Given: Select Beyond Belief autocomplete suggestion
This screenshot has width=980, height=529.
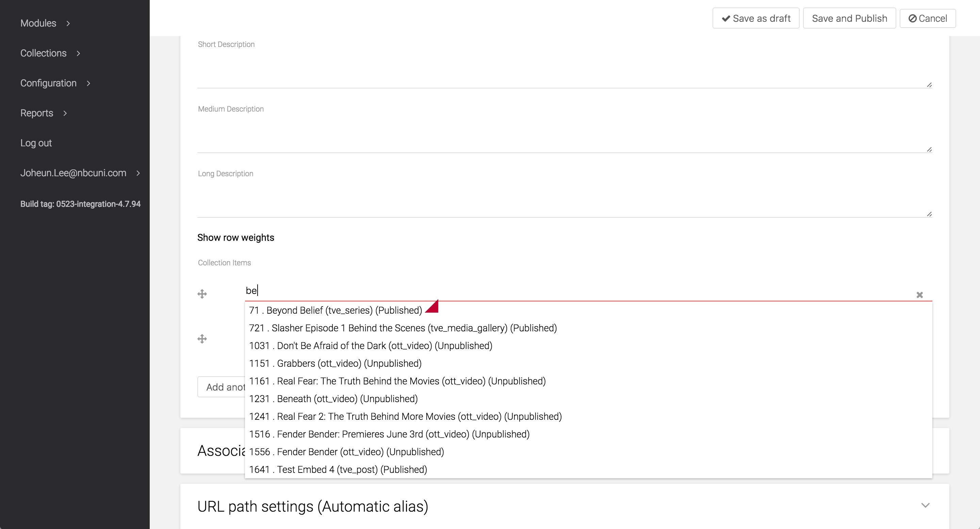Looking at the screenshot, I should pos(335,310).
